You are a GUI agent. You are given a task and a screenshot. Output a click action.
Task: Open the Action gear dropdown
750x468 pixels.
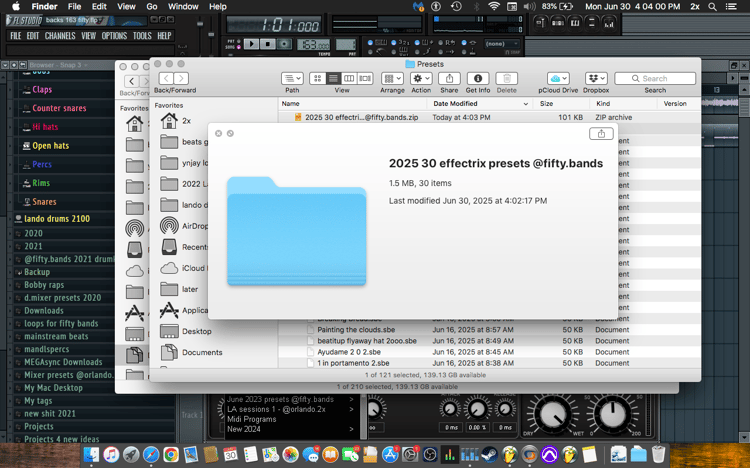click(x=421, y=78)
